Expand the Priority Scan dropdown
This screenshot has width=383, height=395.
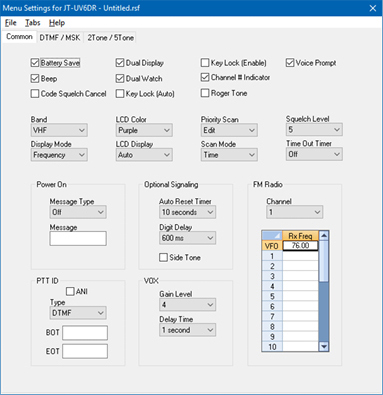(x=229, y=130)
